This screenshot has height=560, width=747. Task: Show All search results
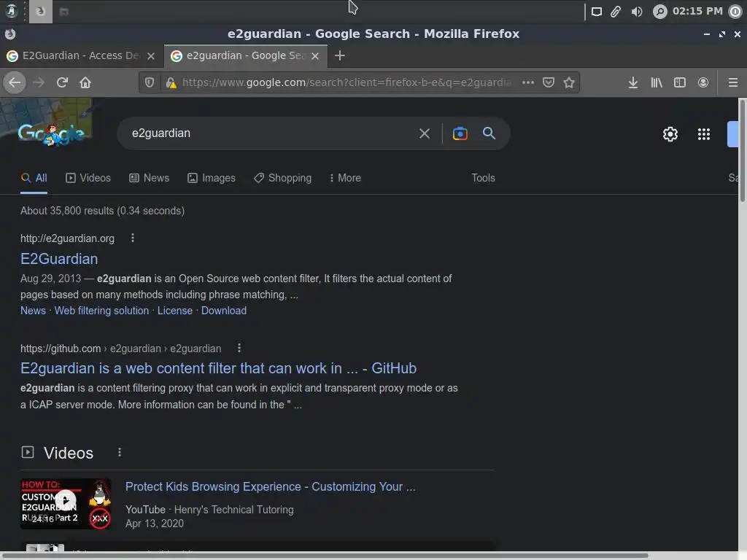(x=34, y=178)
